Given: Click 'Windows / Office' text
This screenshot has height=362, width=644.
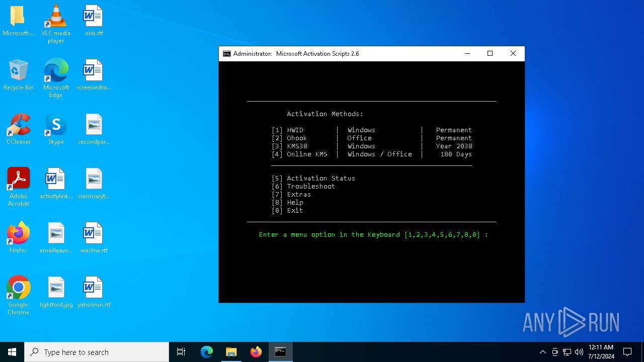Looking at the screenshot, I should pos(380,154).
